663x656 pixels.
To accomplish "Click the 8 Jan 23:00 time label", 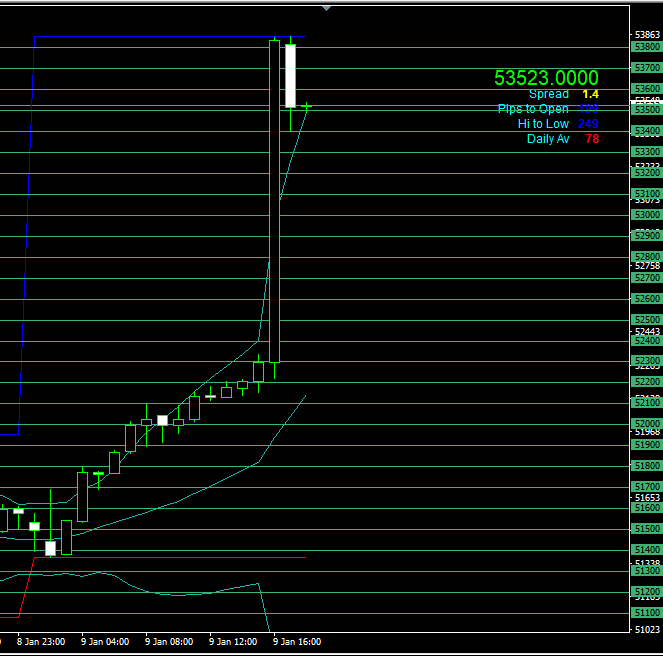I will tap(41, 641).
